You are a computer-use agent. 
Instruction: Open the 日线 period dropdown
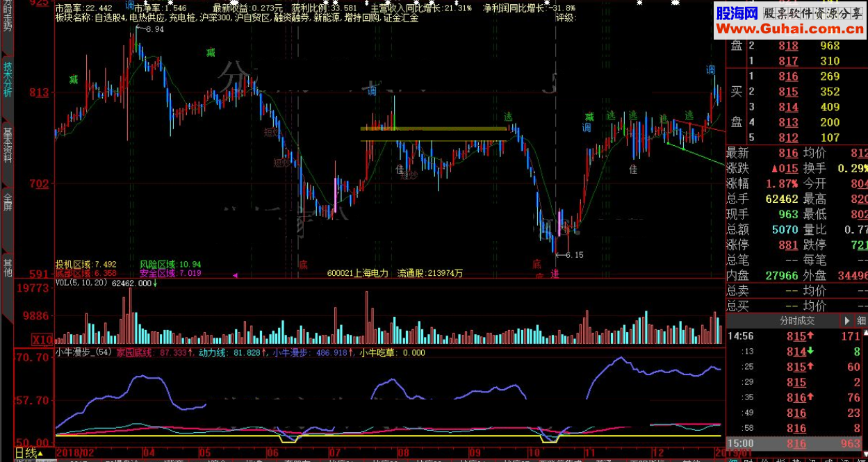(29, 454)
